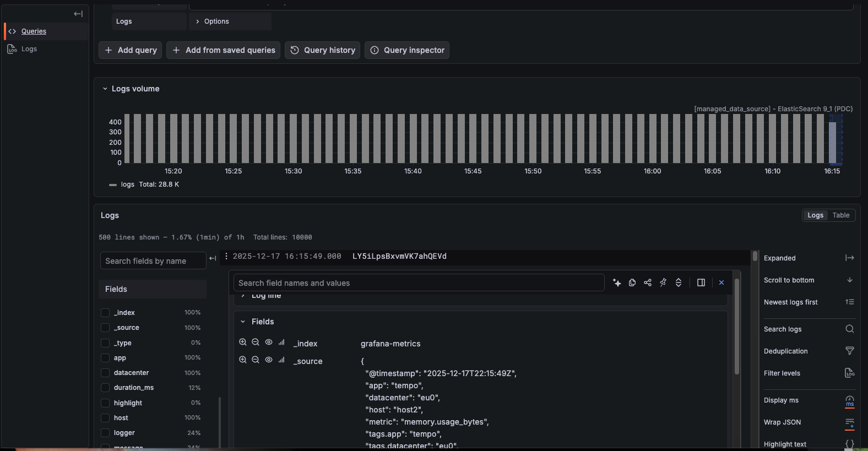
Task: Toggle the log details sidebar layout icon
Action: tap(701, 282)
